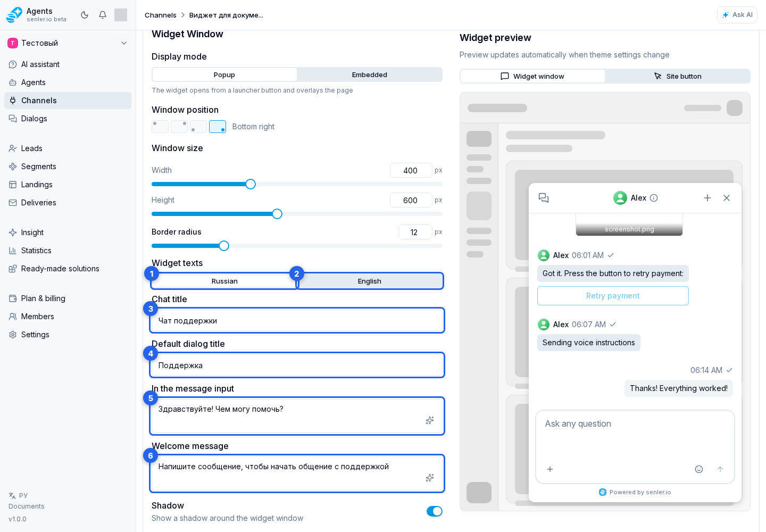Switch widget texts to English
The image size is (766, 532).
pyautogui.click(x=370, y=281)
